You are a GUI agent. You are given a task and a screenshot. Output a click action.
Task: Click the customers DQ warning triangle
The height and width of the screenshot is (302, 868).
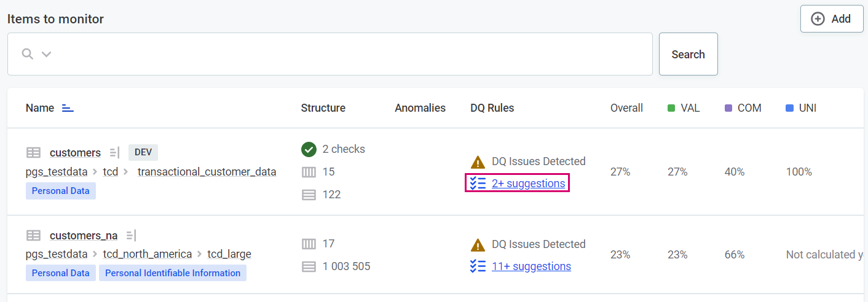pyautogui.click(x=478, y=162)
